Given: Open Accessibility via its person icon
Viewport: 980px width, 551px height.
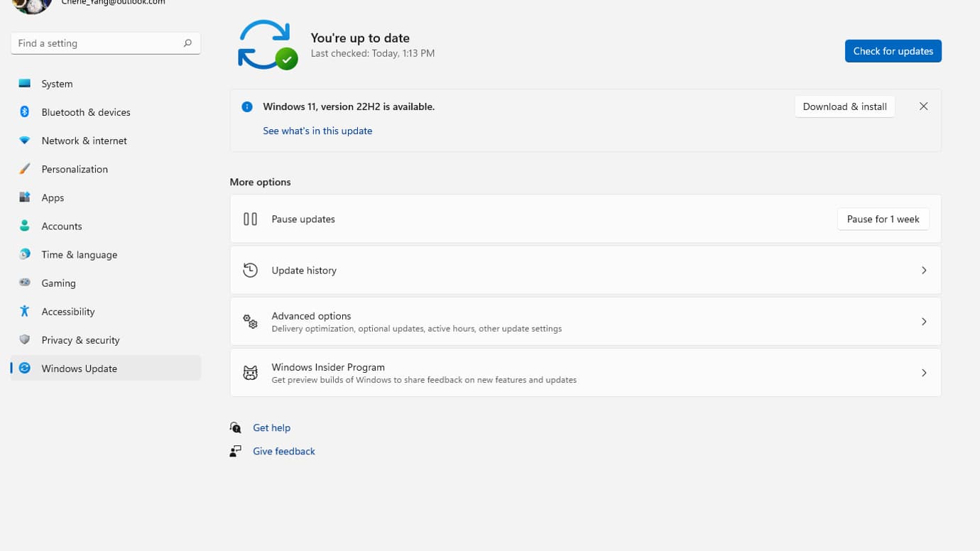Looking at the screenshot, I should [x=23, y=311].
